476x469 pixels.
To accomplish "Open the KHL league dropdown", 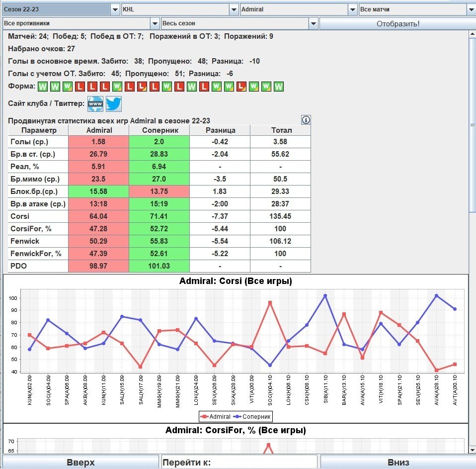I will (x=234, y=9).
